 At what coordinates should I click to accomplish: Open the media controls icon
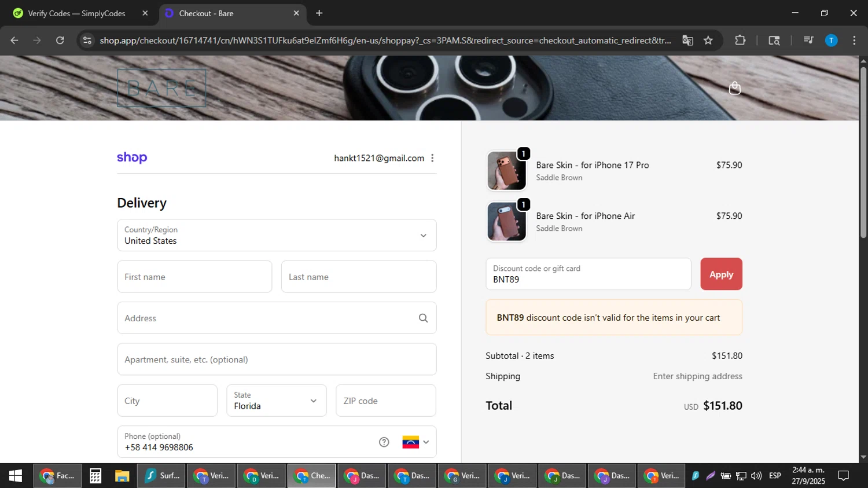808,40
